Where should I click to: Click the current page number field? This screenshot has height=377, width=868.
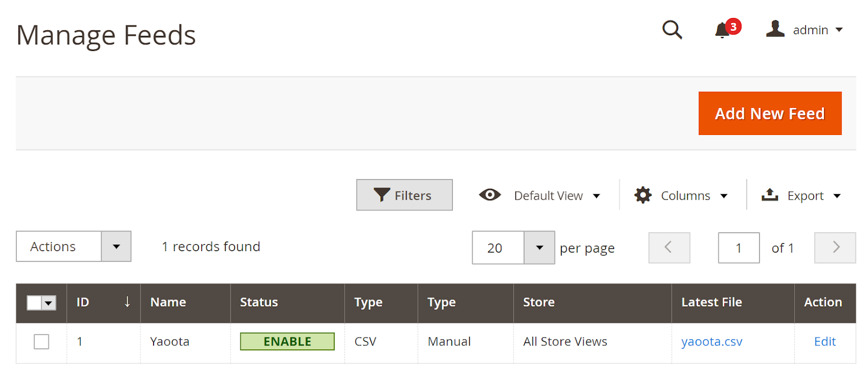pyautogui.click(x=739, y=248)
